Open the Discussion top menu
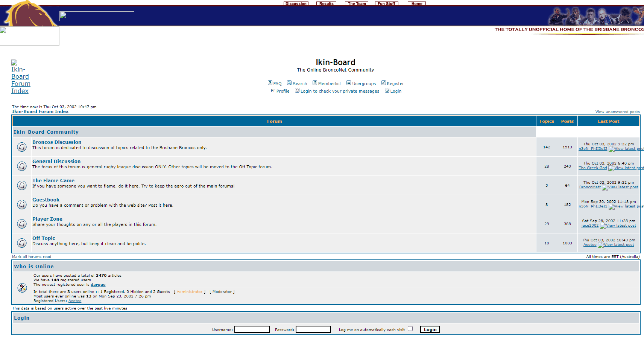 (x=296, y=3)
